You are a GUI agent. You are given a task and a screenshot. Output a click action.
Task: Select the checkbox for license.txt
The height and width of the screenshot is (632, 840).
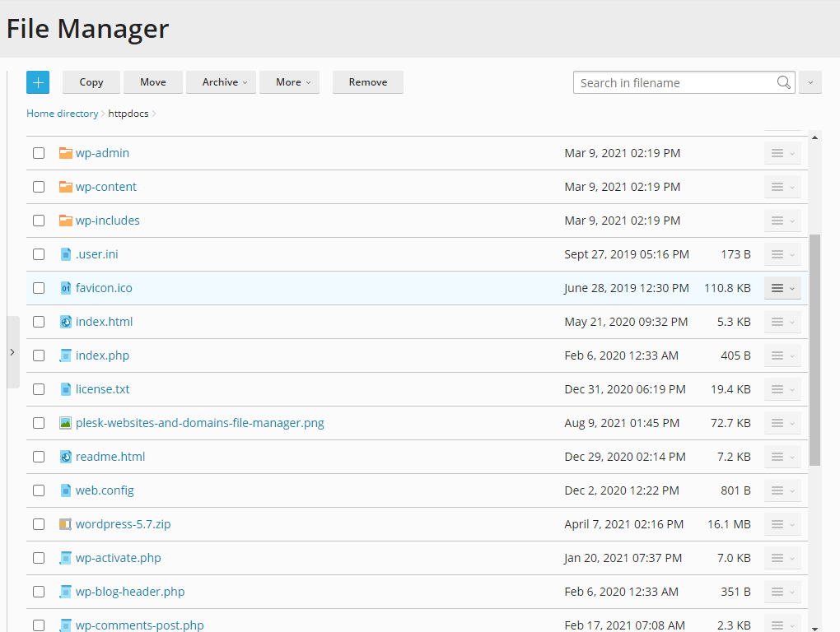[x=38, y=388]
